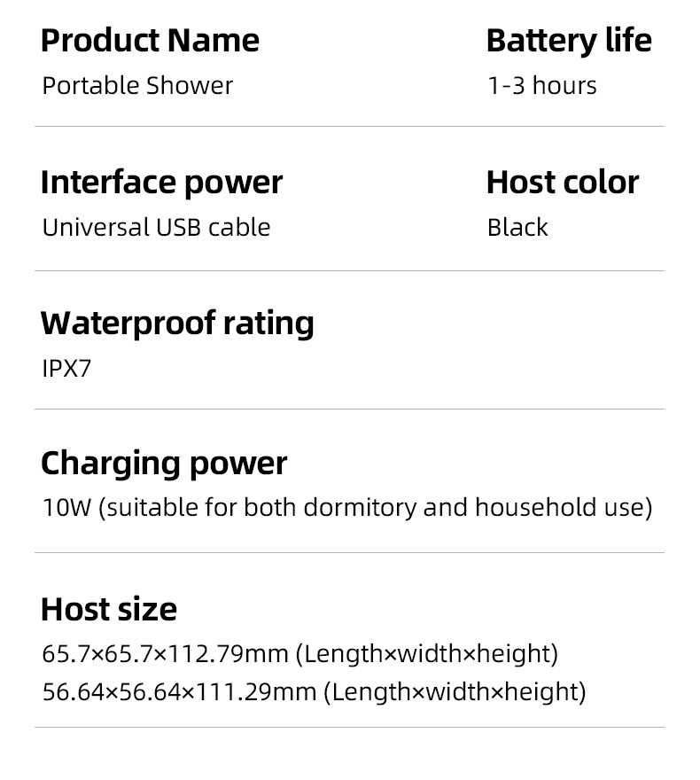This screenshot has height=780, width=700.
Task: Click the Product Name heading
Action: (150, 41)
